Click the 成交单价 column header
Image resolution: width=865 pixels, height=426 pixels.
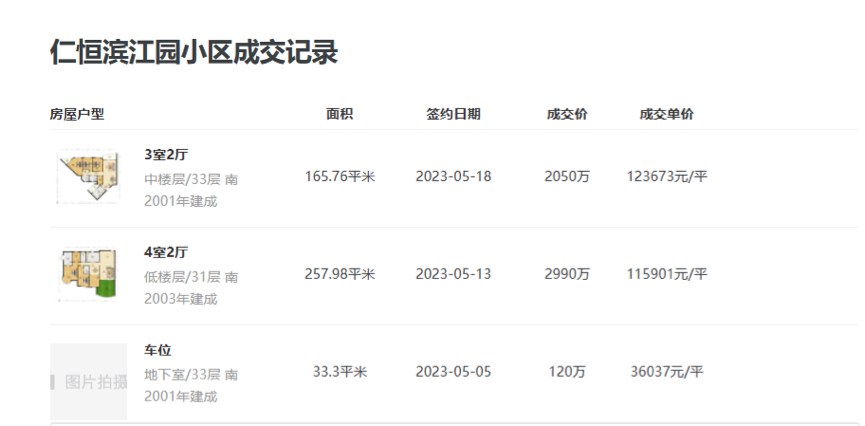point(667,114)
